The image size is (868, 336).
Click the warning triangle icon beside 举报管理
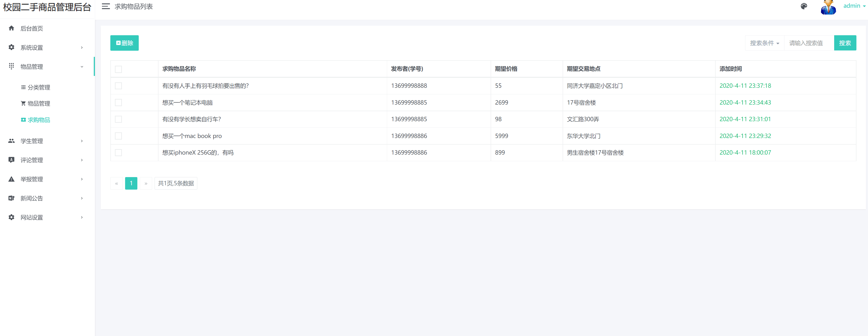(x=11, y=179)
